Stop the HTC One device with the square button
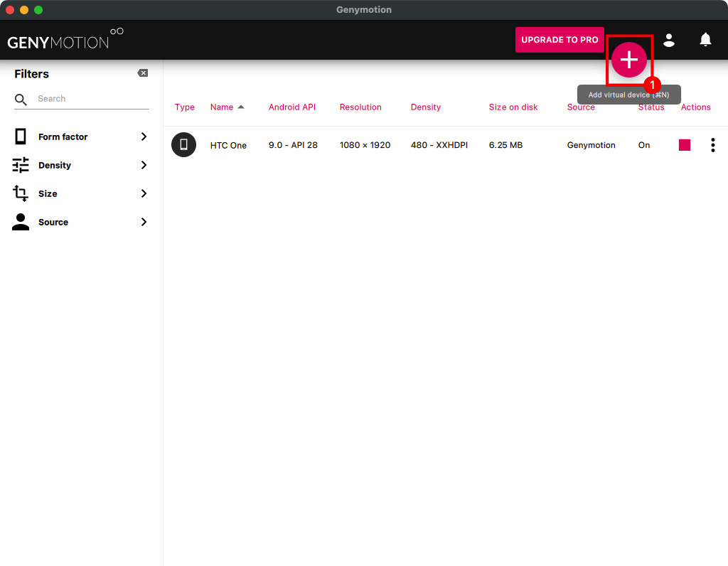Image resolution: width=728 pixels, height=566 pixels. tap(685, 145)
